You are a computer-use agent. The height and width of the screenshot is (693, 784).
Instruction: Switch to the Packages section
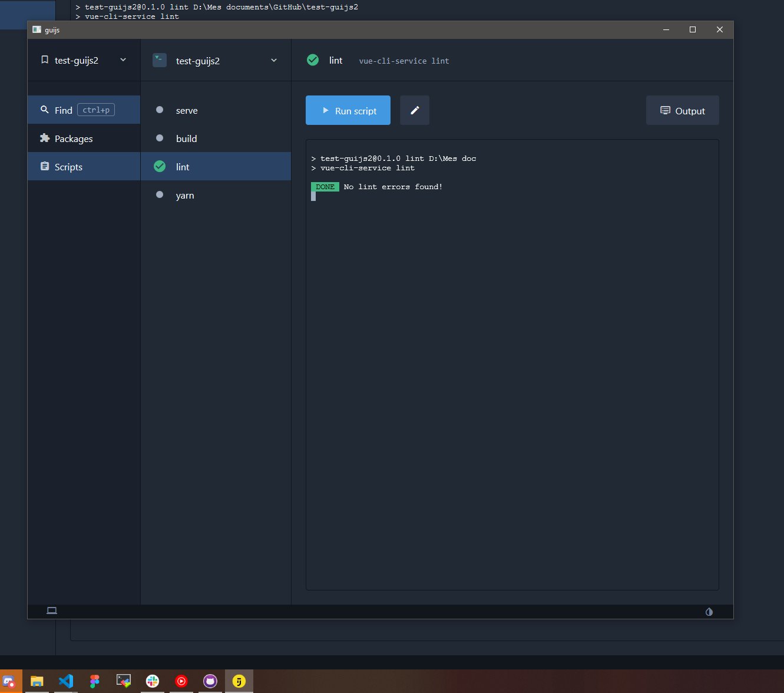pyautogui.click(x=74, y=138)
